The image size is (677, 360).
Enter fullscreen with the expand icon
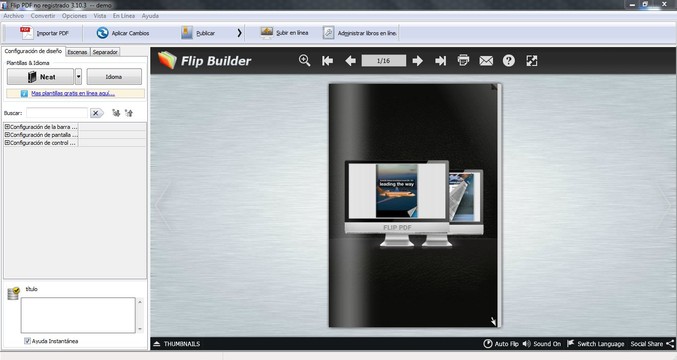[532, 61]
